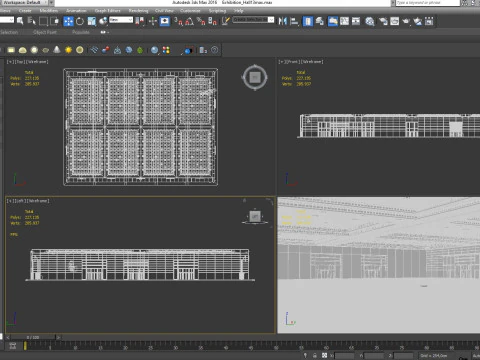This screenshot has width=480, height=360.
Task: Open the Modifiers menu
Action: coord(48,11)
